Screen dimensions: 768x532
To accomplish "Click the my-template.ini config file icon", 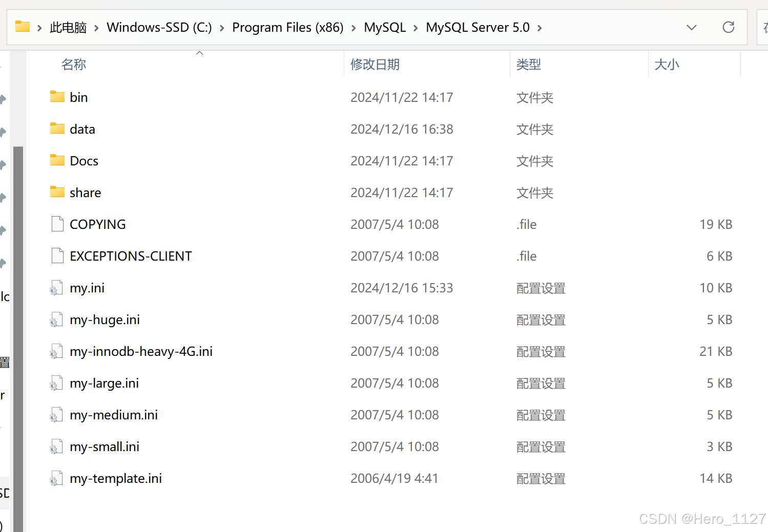I will (56, 478).
